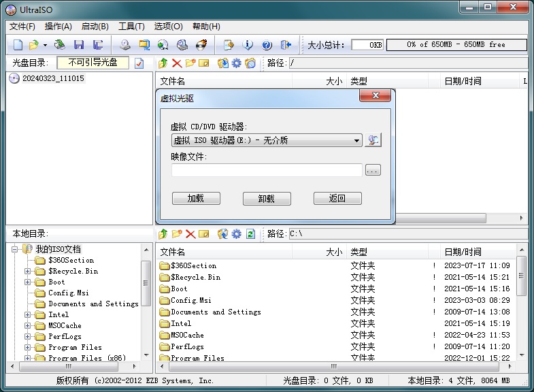Image resolution: width=534 pixels, height=392 pixels.
Task: Click Rename icon in disc toolbar
Action: coord(203,63)
